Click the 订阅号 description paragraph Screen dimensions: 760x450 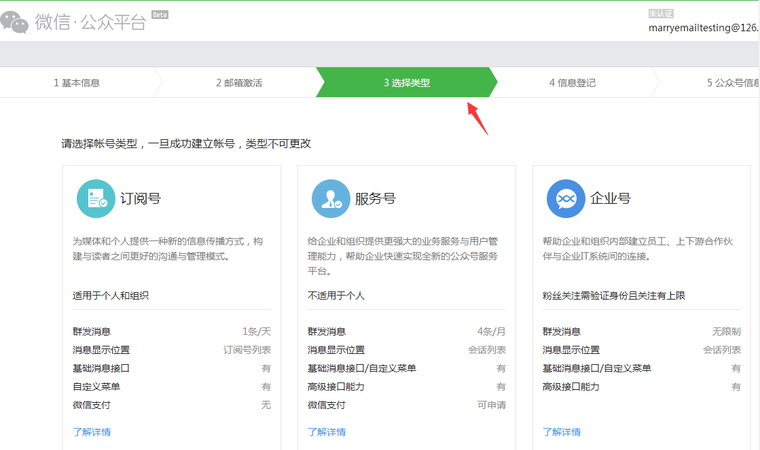(x=168, y=249)
